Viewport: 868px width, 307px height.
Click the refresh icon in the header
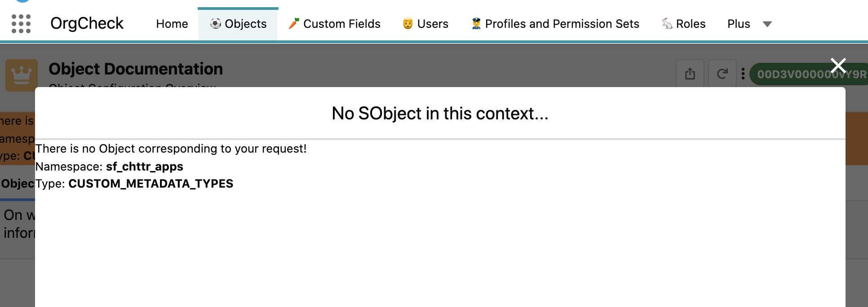click(x=722, y=73)
